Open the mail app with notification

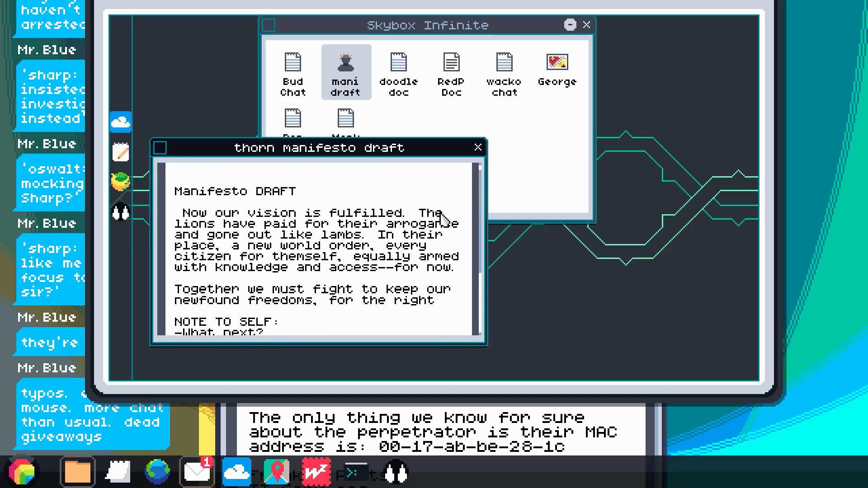197,472
